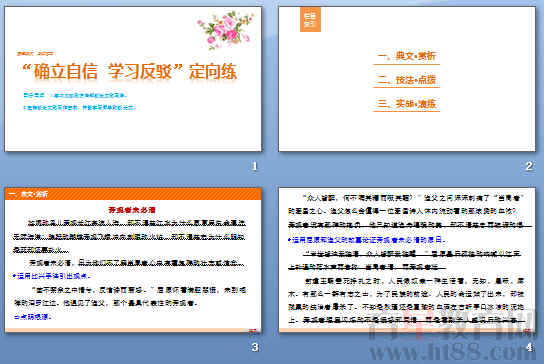Screen dimensions: 544x364
Task: Select the fourth slide thumbnail
Action: coord(407,260)
